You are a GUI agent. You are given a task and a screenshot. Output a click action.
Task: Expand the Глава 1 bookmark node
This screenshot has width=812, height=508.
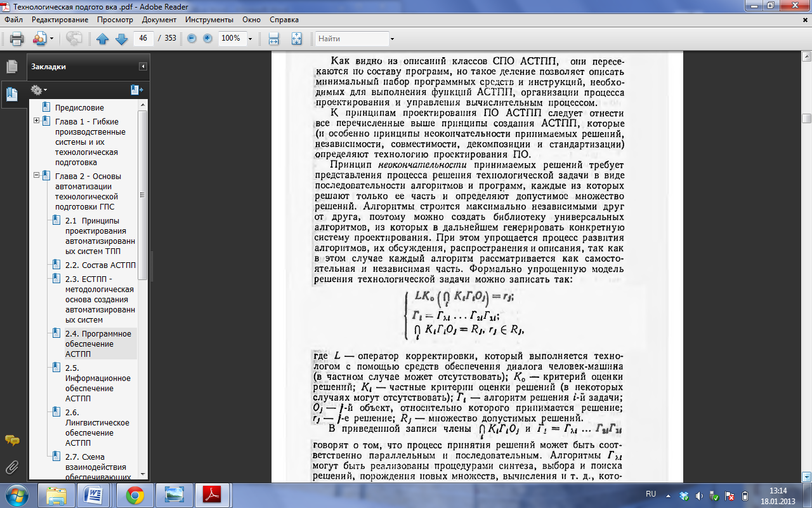tap(36, 121)
